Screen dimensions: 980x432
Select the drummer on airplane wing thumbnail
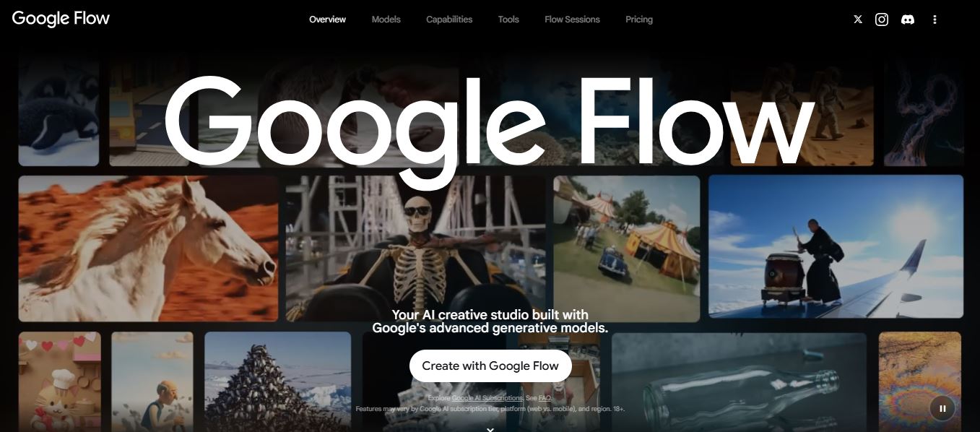click(x=836, y=246)
